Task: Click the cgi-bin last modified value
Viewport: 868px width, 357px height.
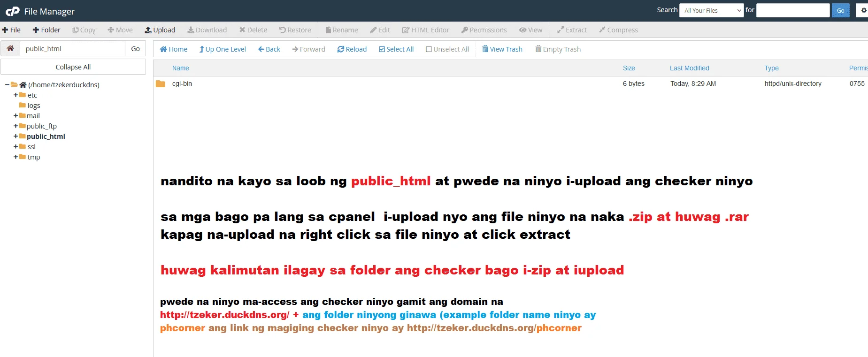Action: [693, 84]
